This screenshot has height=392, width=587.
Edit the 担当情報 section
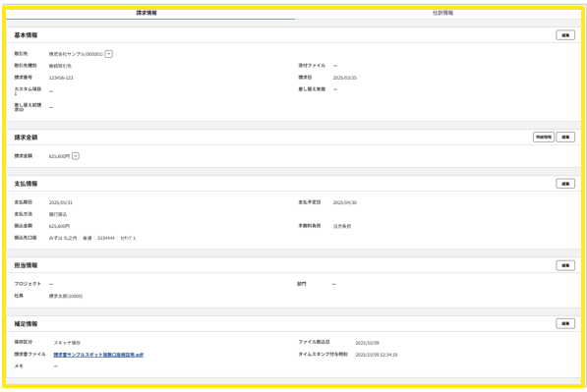565,265
